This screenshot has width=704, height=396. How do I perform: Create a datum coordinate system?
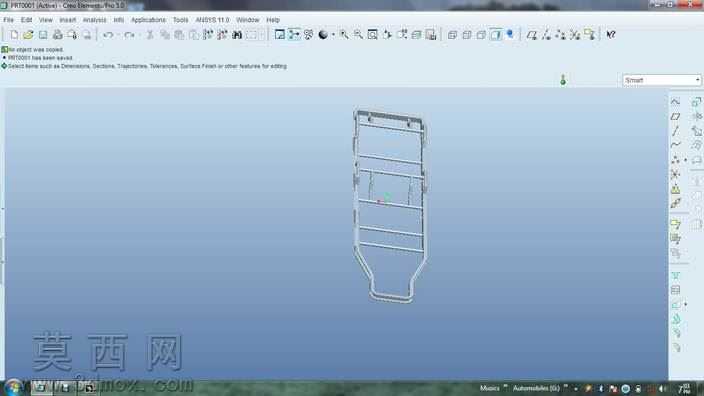tap(675, 174)
